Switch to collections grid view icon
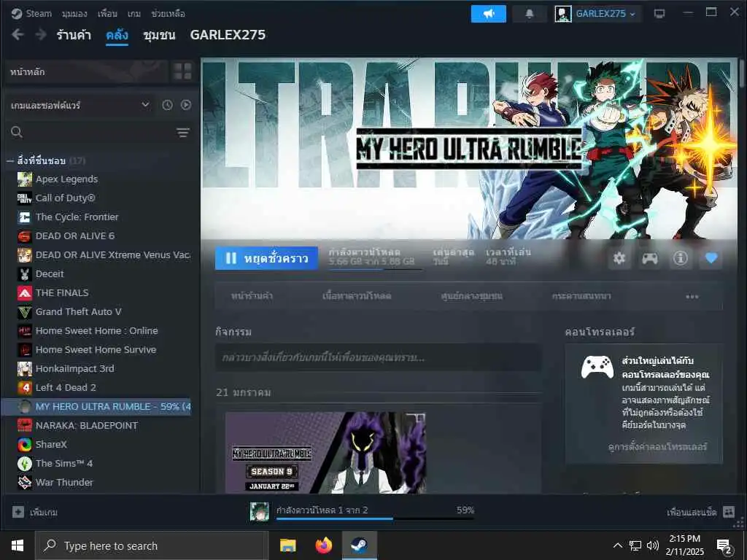 pos(182,71)
